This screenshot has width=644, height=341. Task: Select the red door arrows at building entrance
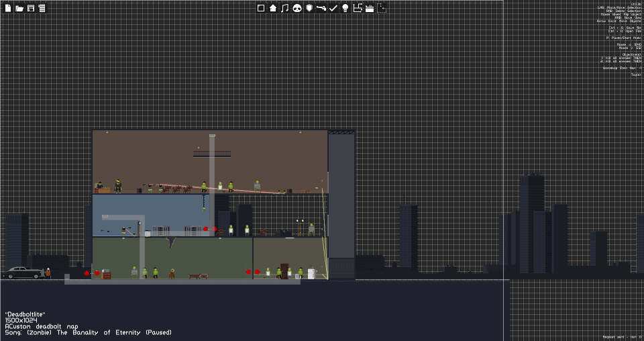click(92, 273)
